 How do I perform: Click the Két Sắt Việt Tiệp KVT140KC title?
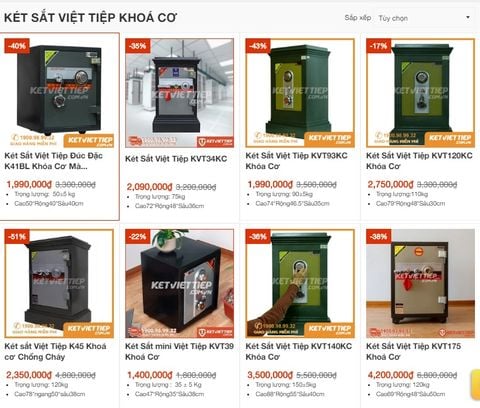click(299, 351)
